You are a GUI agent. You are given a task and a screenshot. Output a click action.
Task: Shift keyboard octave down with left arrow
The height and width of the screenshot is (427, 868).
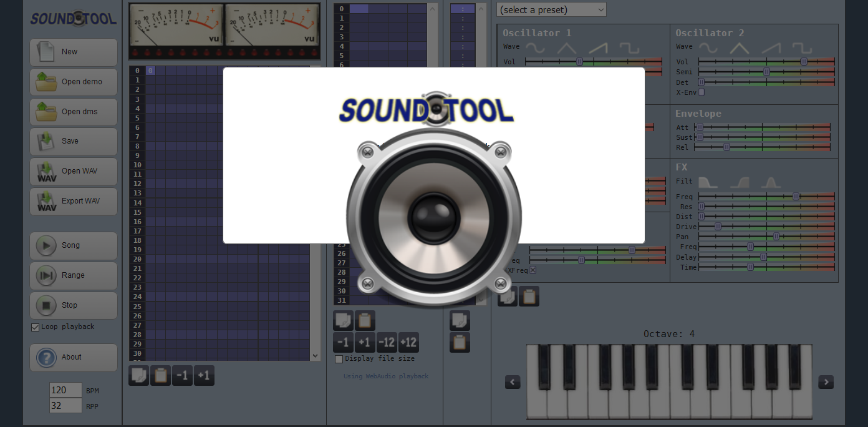pyautogui.click(x=513, y=382)
